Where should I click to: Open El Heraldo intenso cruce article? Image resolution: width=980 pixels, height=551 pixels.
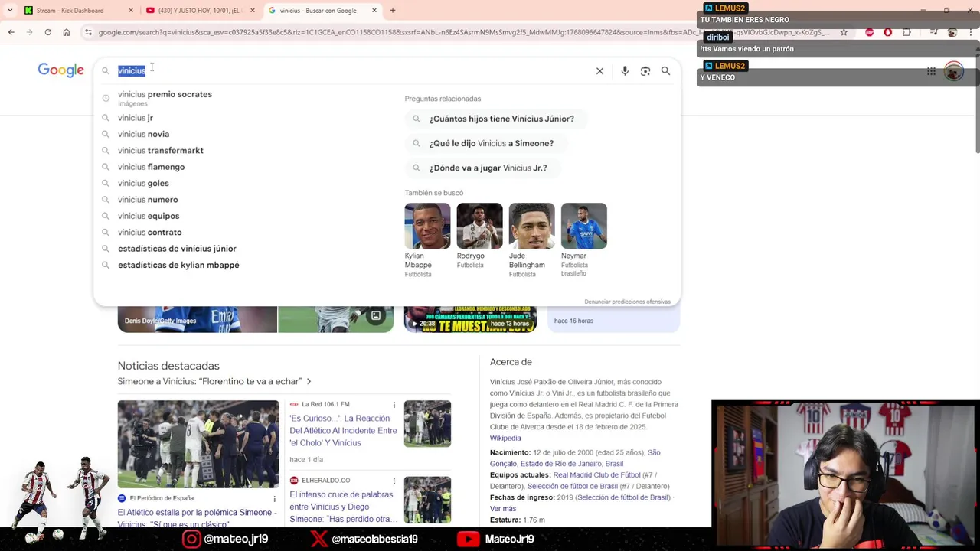click(x=343, y=507)
